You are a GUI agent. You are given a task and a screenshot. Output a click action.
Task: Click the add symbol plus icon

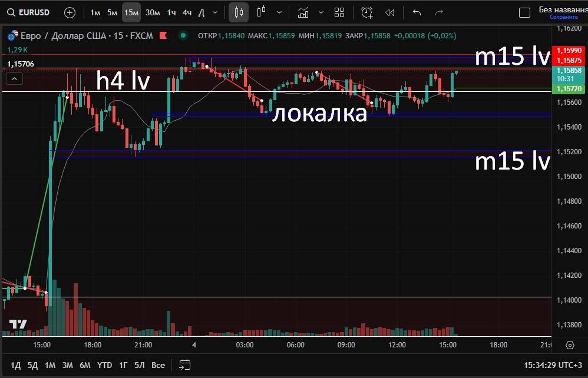pyautogui.click(x=70, y=12)
